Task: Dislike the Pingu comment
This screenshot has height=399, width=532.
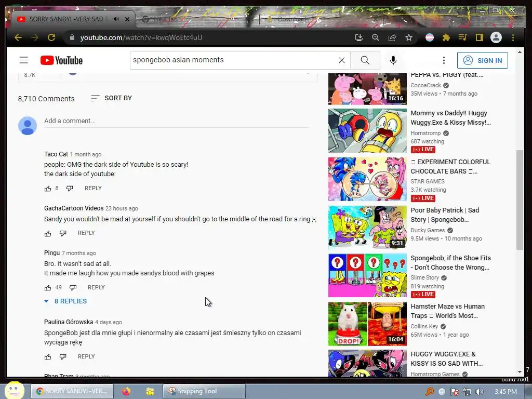Action: (73, 288)
